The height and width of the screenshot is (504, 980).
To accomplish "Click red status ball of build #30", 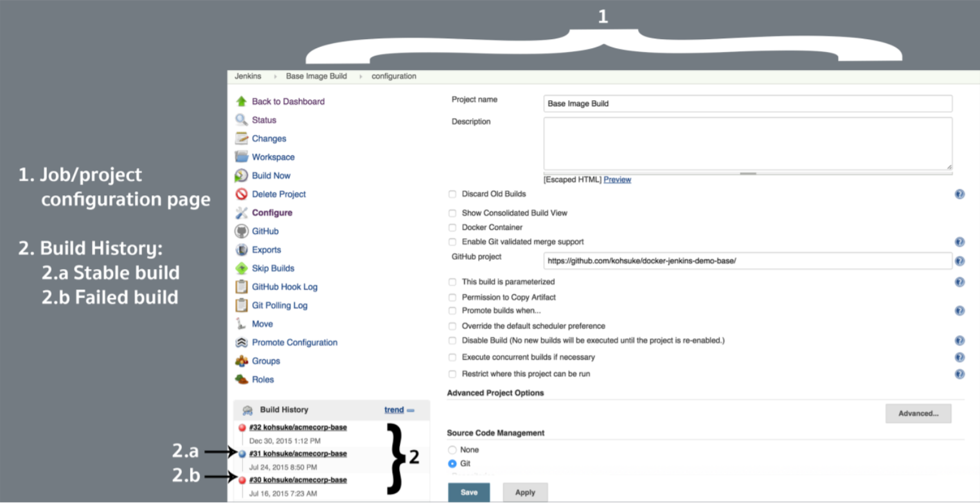I will tap(242, 480).
